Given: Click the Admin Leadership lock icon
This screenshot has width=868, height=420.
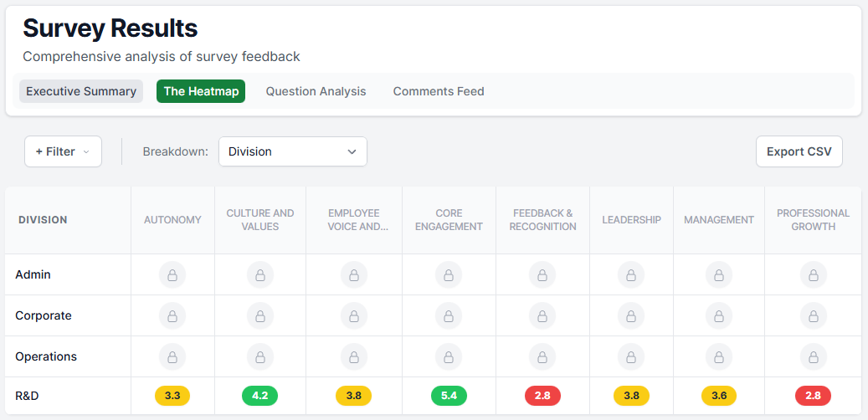Looking at the screenshot, I should tap(631, 275).
